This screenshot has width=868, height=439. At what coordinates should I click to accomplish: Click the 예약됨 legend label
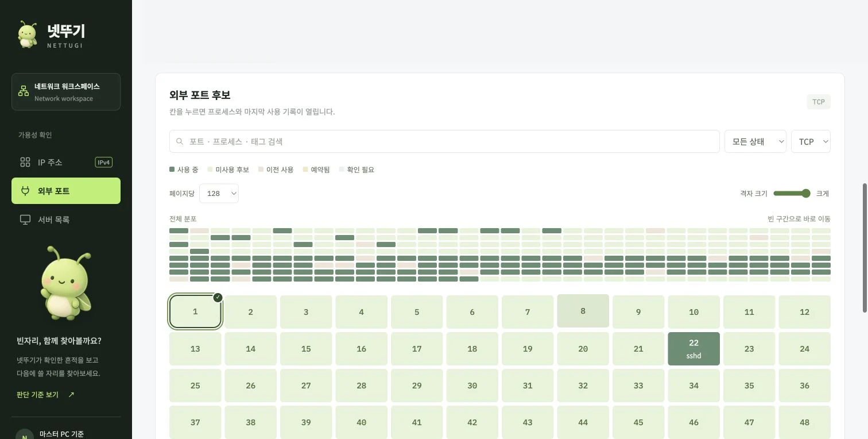pyautogui.click(x=320, y=170)
